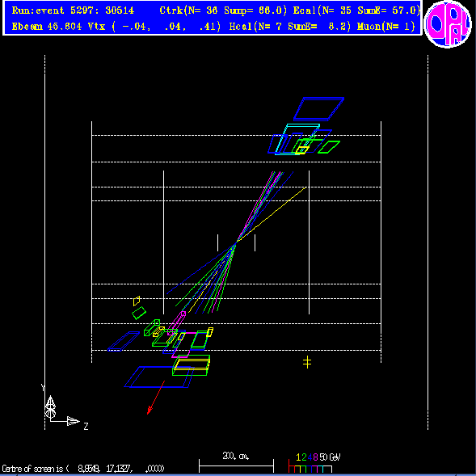Click the yellow track toward upper right
Viewport: 476px width, 476px height.
271,215
